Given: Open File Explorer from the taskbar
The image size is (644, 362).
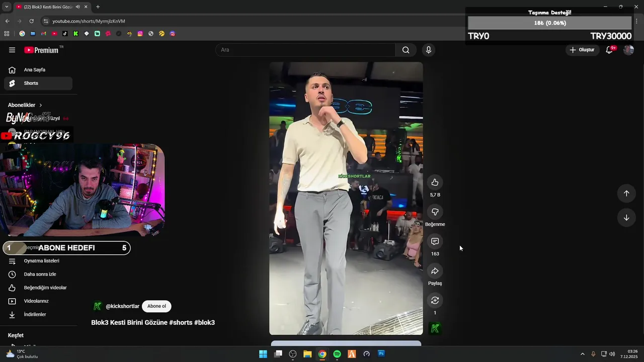Looking at the screenshot, I should 307,354.
